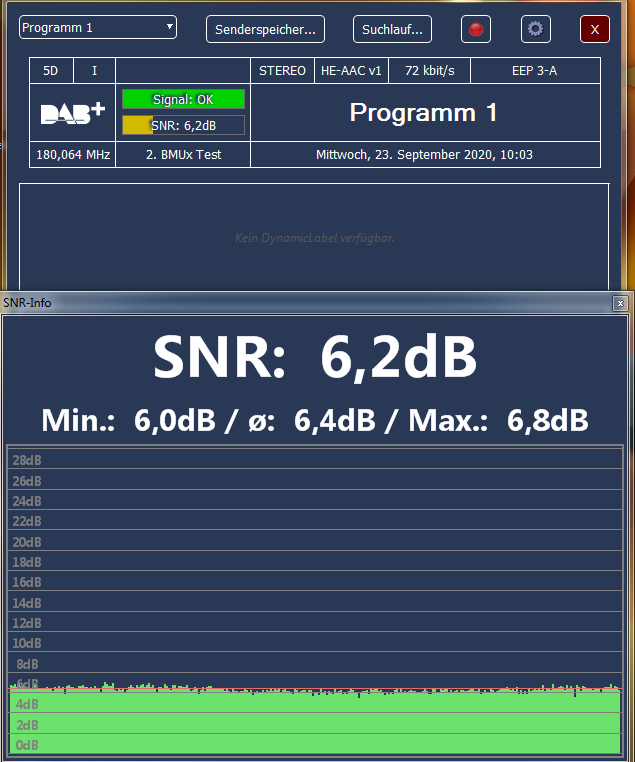
Task: Select the STEREO audio mode cell
Action: 282,71
